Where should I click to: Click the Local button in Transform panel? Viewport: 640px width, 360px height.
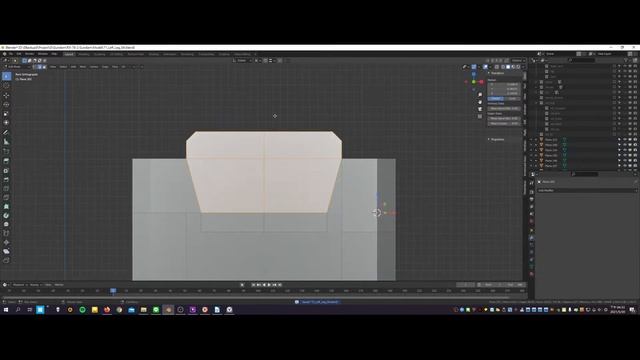pos(512,99)
